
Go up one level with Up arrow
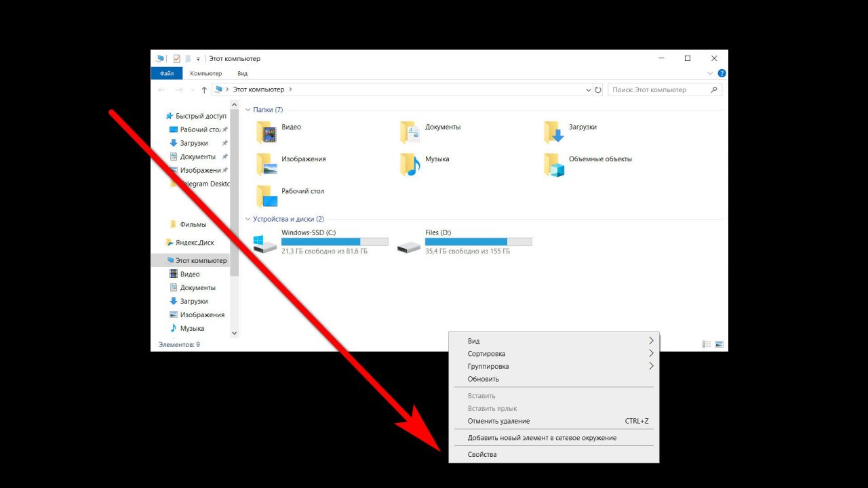tap(204, 89)
